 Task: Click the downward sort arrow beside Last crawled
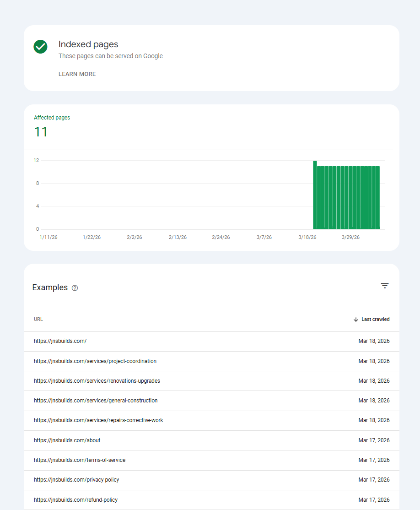click(356, 319)
